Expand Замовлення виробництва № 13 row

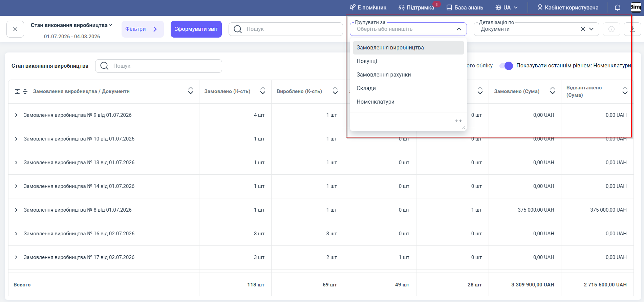click(x=16, y=163)
